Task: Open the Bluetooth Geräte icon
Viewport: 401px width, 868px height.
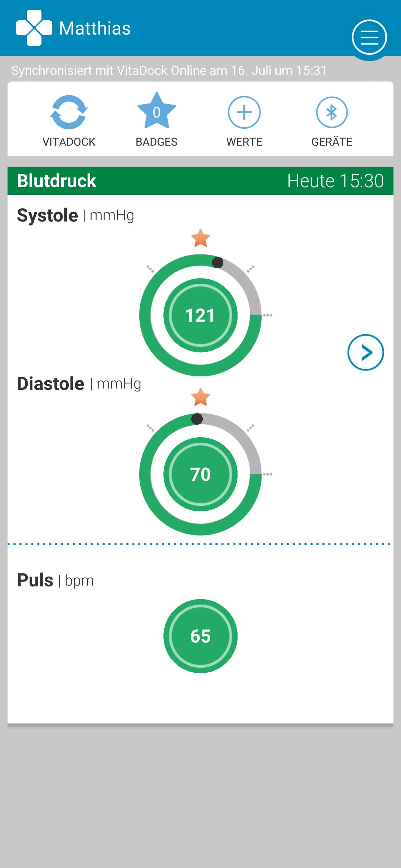Action: (332, 112)
